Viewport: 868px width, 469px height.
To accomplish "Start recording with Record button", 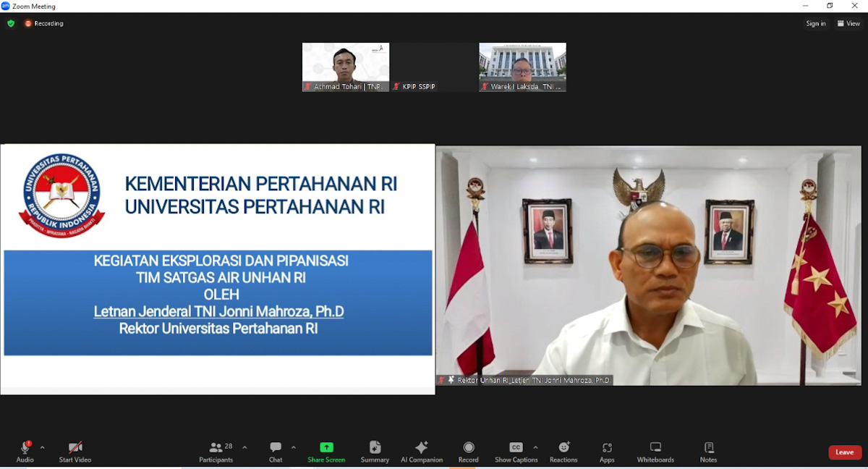I will [469, 452].
